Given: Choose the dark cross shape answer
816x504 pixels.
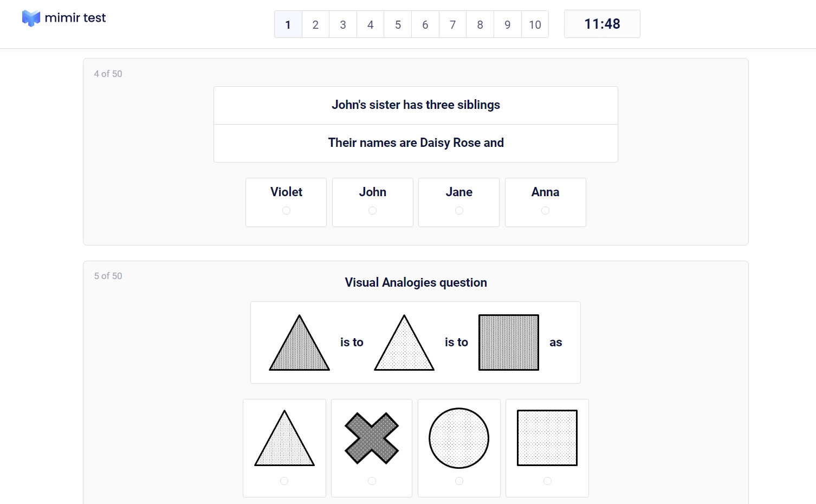Looking at the screenshot, I should point(372,438).
